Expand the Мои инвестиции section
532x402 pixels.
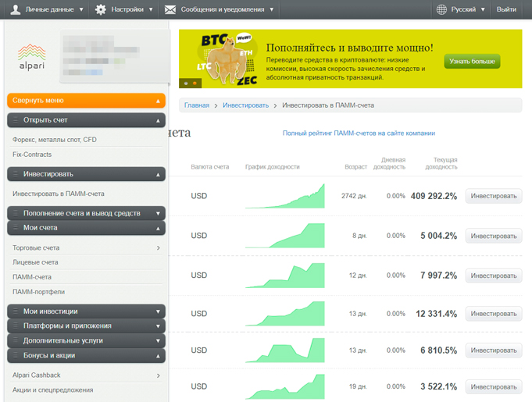tap(86, 311)
